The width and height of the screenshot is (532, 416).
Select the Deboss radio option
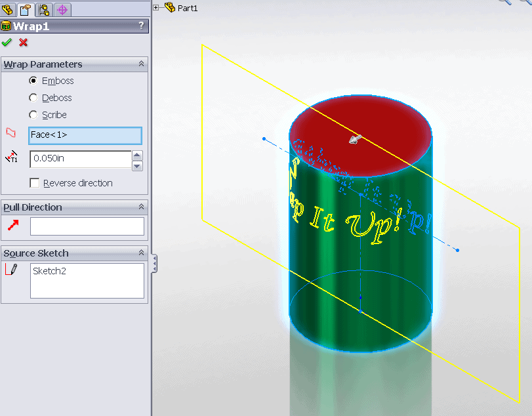[x=33, y=98]
